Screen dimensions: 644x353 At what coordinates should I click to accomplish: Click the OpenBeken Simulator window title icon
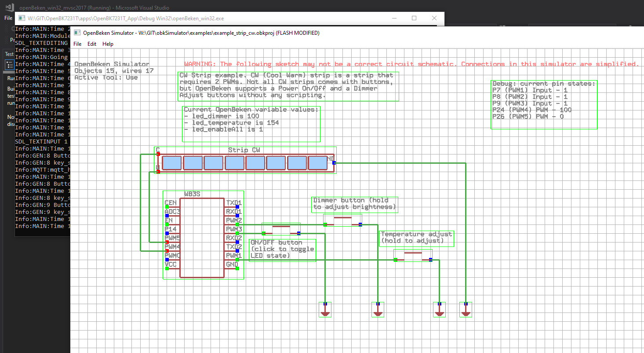(x=77, y=33)
